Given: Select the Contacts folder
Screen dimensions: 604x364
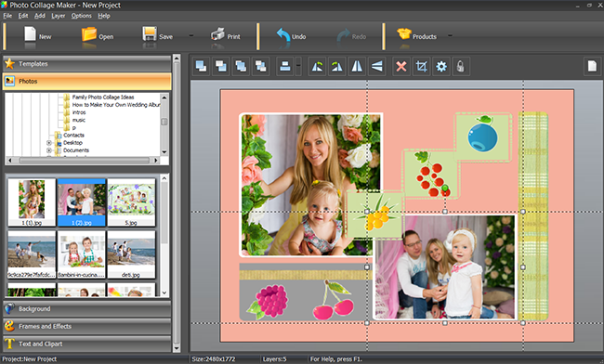Looking at the screenshot, I should click(73, 135).
